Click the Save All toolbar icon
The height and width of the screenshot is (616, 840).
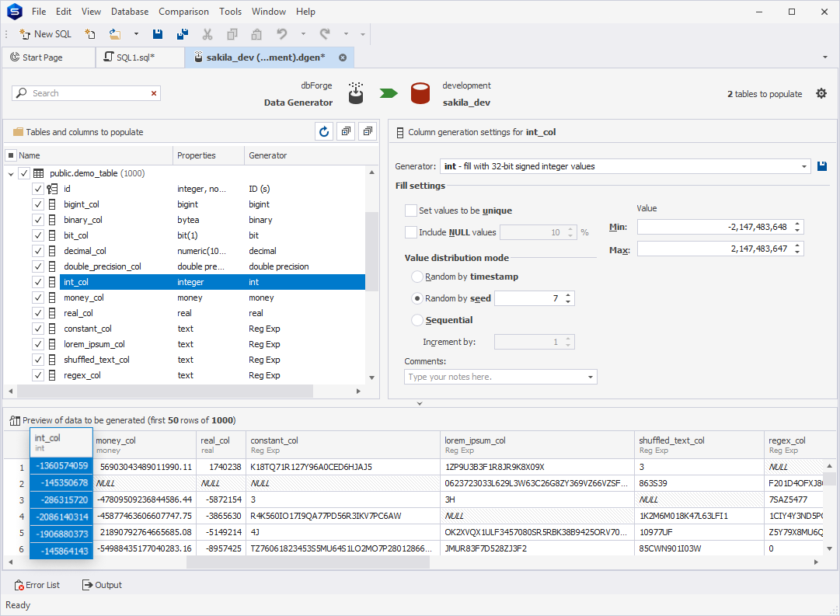(x=183, y=34)
